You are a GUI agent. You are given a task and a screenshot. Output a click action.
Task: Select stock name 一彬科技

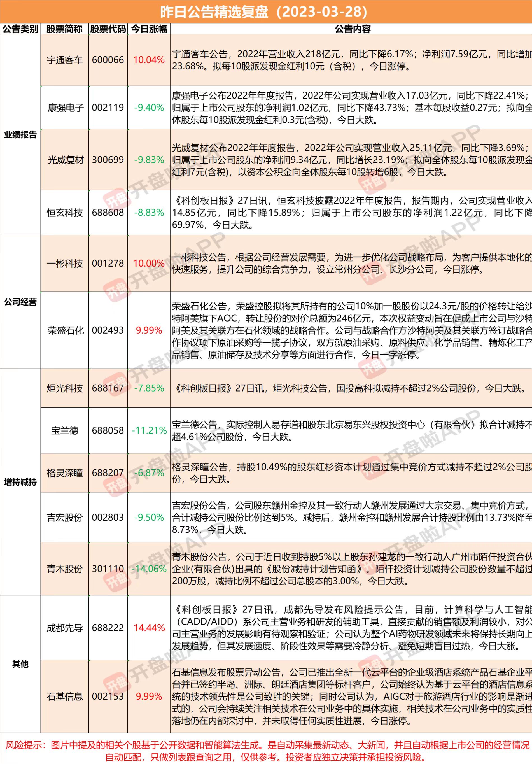[x=65, y=263]
